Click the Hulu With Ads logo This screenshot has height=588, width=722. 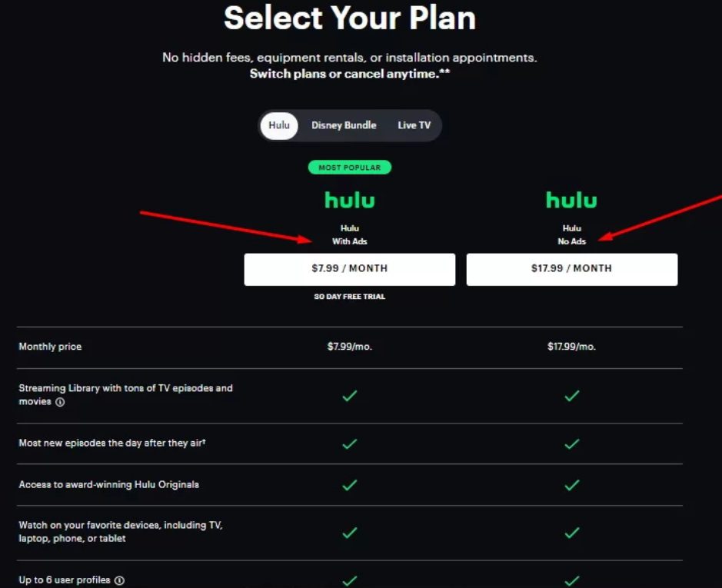pyautogui.click(x=350, y=201)
